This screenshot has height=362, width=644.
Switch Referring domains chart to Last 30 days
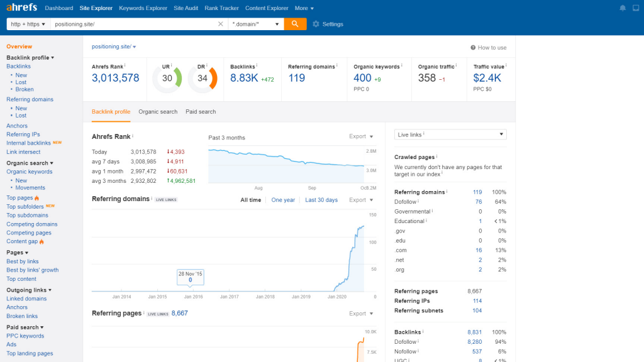[321, 200]
